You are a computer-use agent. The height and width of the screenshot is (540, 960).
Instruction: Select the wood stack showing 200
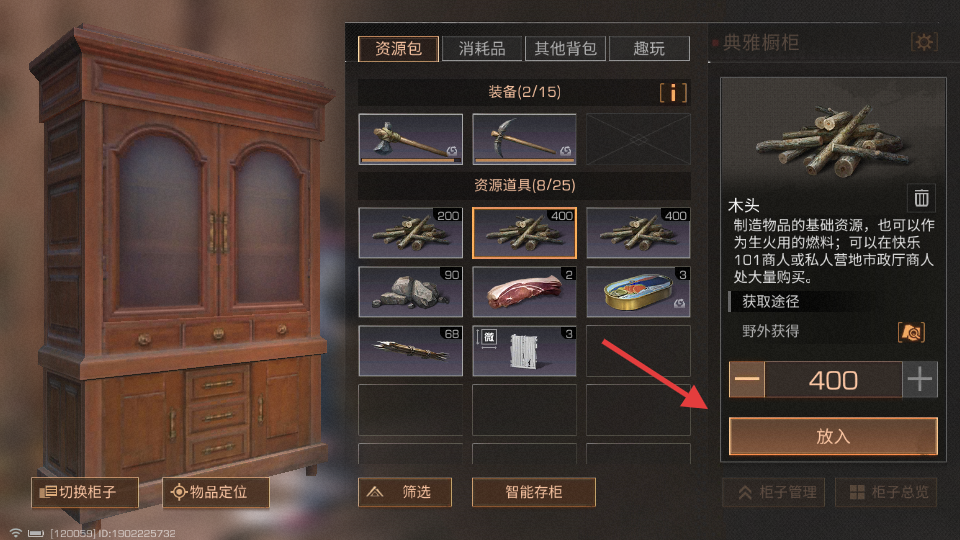pos(410,233)
